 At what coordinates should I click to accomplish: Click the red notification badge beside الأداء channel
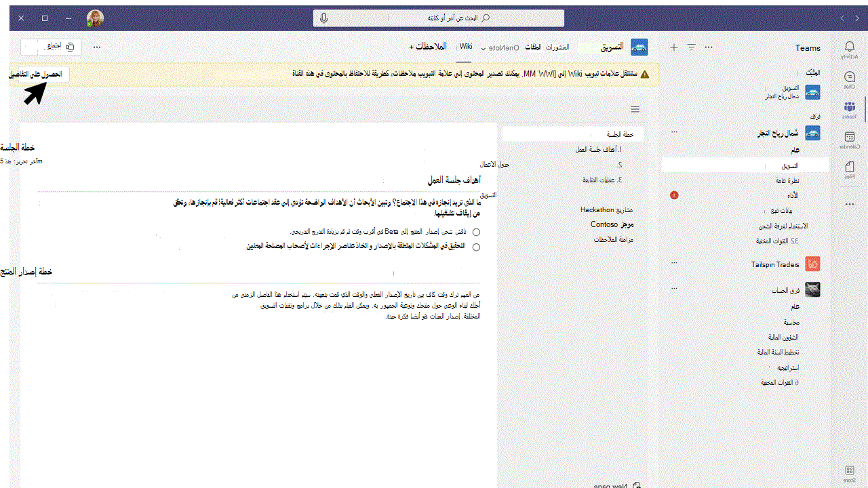[674, 195]
